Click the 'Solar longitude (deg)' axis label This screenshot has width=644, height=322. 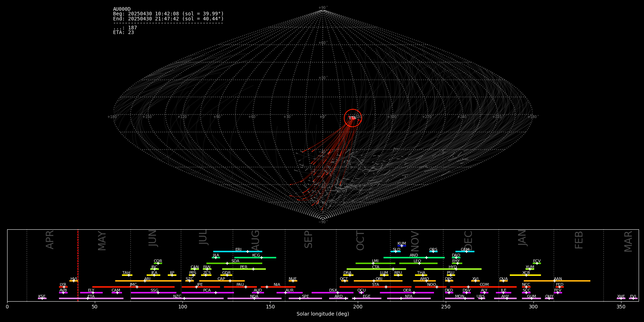pos(323,314)
